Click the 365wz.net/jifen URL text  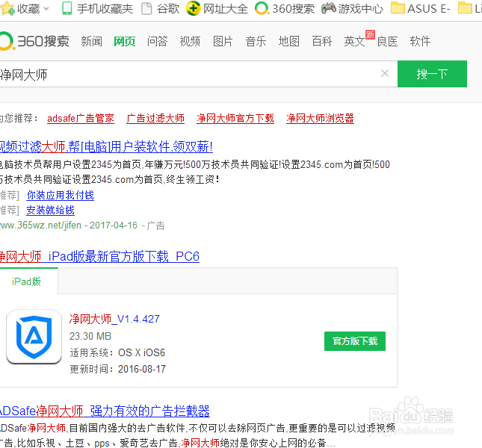[x=40, y=225]
